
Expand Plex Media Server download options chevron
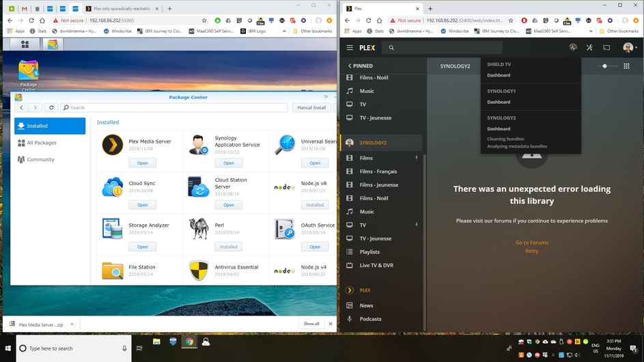[x=72, y=324]
